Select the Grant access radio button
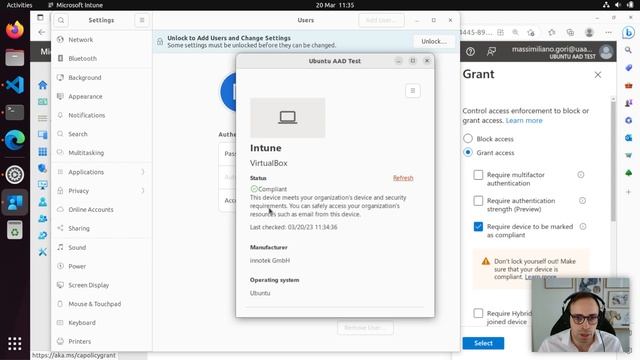This screenshot has height=360, width=640. click(x=468, y=152)
